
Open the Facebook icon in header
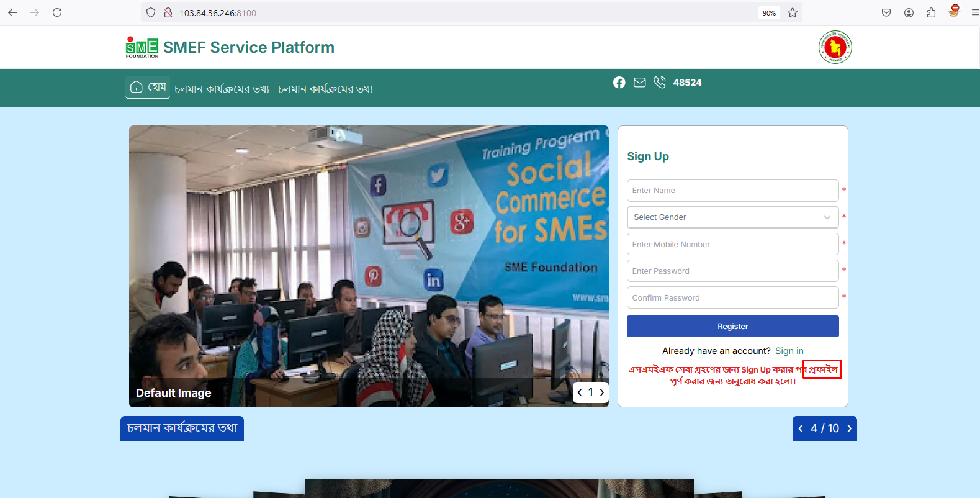(x=619, y=83)
